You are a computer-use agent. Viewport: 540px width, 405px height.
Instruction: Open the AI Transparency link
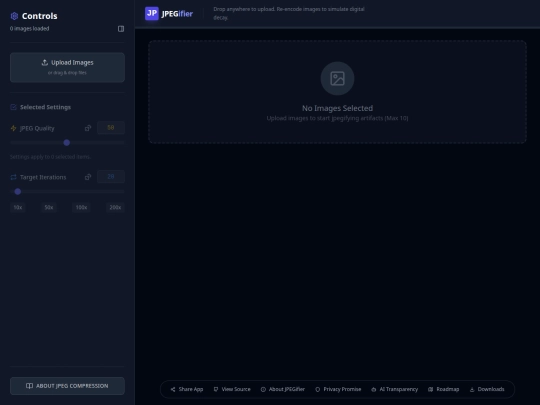(x=395, y=389)
